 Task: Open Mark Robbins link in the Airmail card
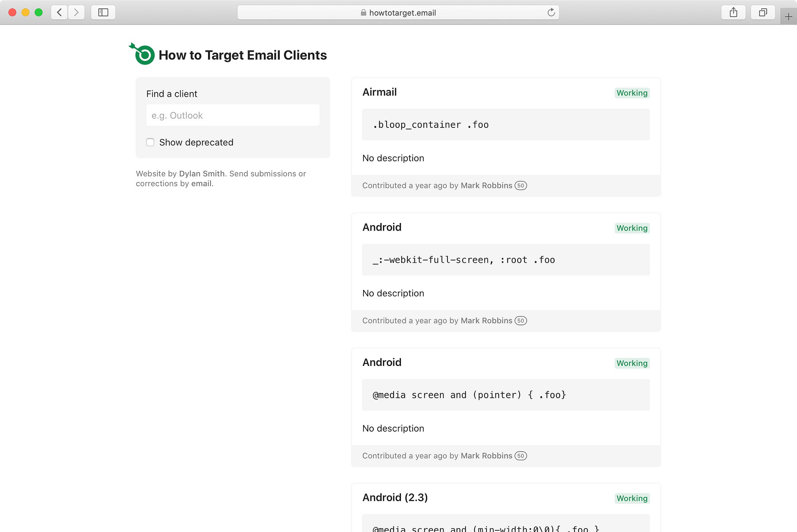tap(487, 186)
